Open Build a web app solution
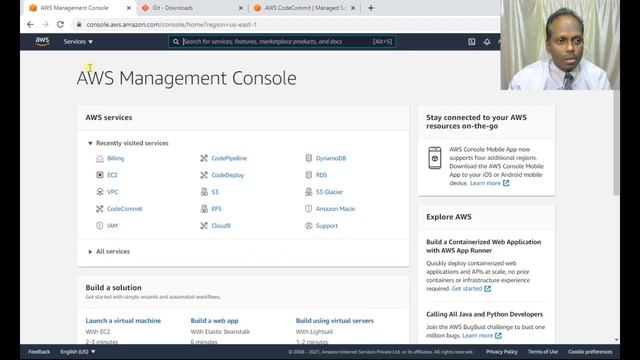The width and height of the screenshot is (640, 360). click(x=215, y=321)
